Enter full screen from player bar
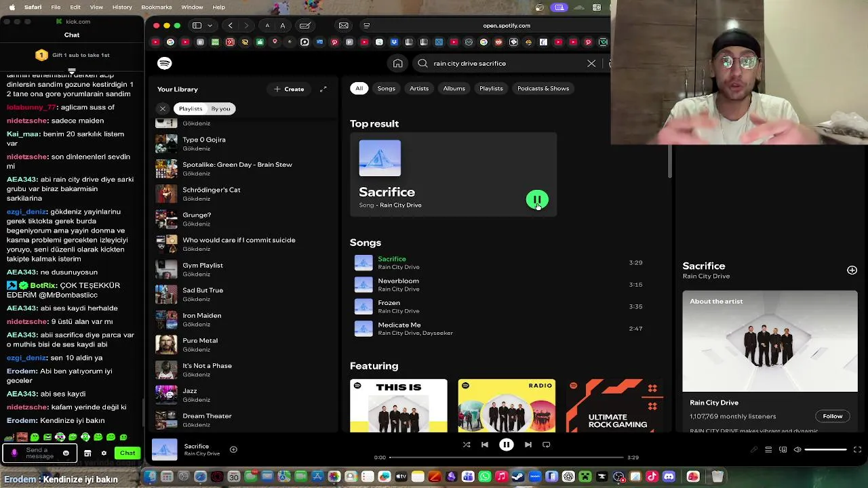The width and height of the screenshot is (868, 488). click(857, 449)
